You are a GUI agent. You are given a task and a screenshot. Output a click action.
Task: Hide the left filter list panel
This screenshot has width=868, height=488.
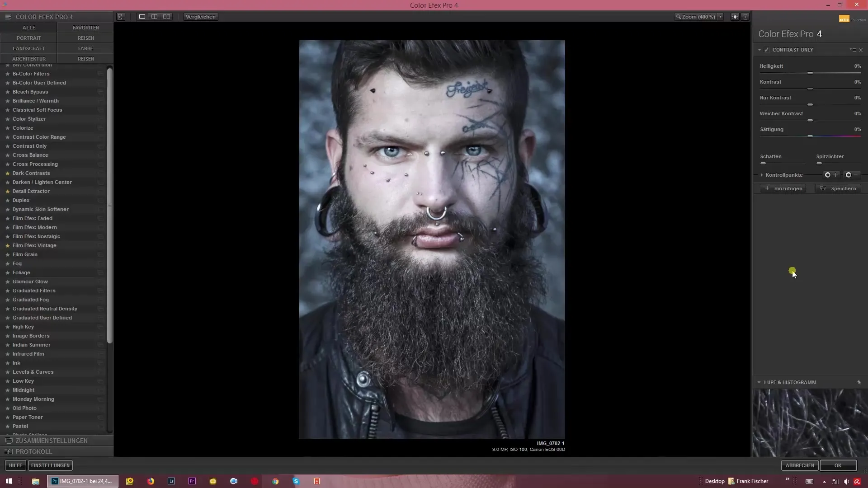tap(121, 17)
